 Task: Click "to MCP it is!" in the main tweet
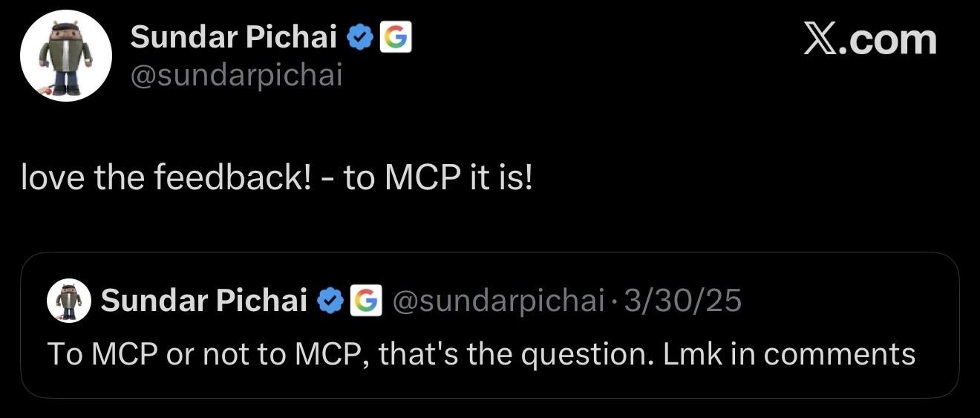click(x=438, y=179)
